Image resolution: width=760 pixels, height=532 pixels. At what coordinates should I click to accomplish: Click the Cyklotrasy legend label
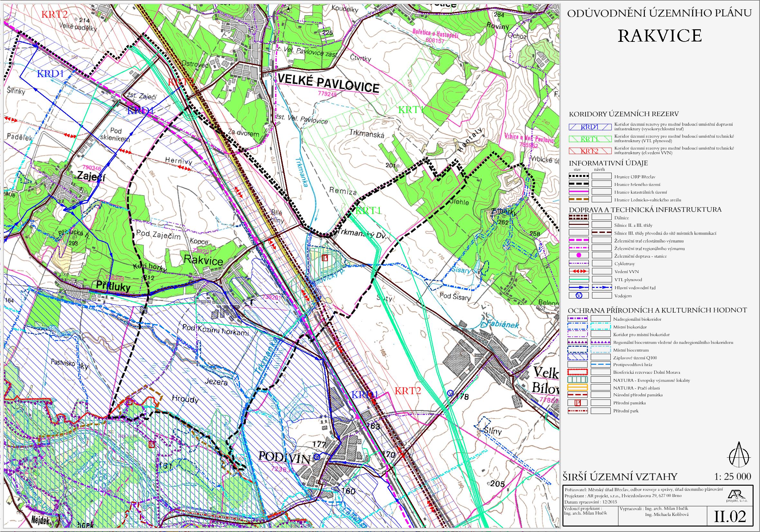624,264
